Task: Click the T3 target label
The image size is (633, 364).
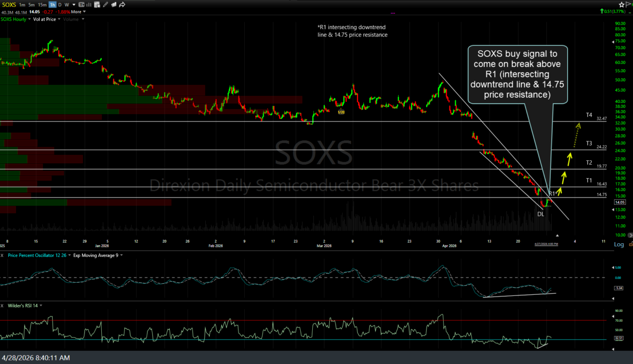Action: (x=589, y=143)
